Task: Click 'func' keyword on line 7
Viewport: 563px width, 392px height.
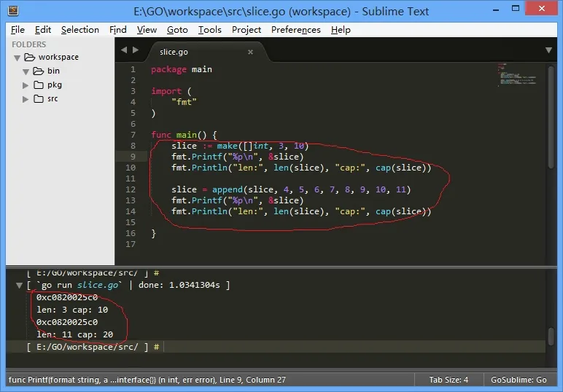Action: pyautogui.click(x=161, y=135)
